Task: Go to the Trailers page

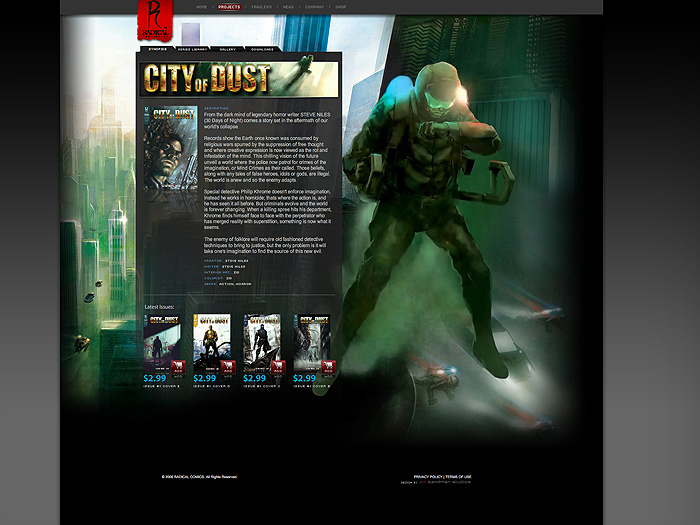Action: [x=261, y=7]
